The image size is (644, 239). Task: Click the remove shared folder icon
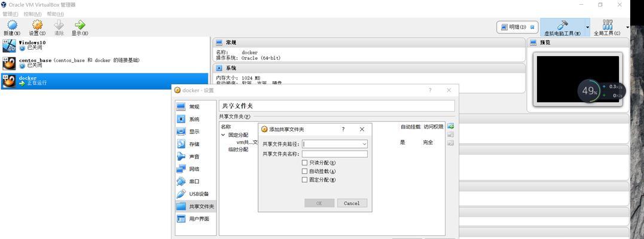point(450,143)
